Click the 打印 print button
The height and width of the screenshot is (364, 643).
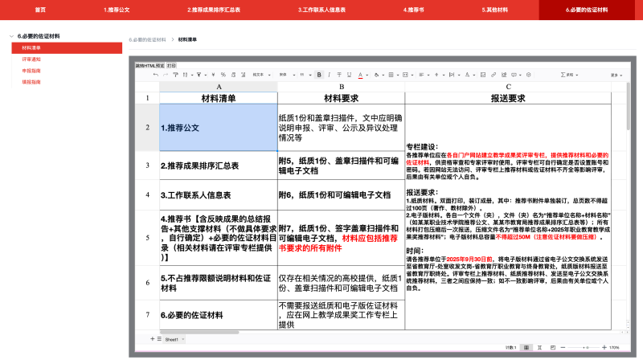coord(171,64)
